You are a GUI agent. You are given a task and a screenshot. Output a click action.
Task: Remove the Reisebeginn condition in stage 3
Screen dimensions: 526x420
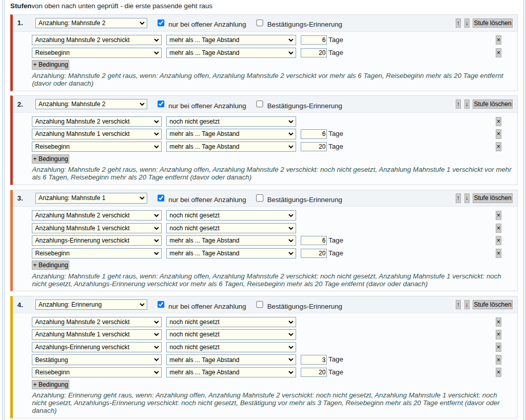coord(498,253)
